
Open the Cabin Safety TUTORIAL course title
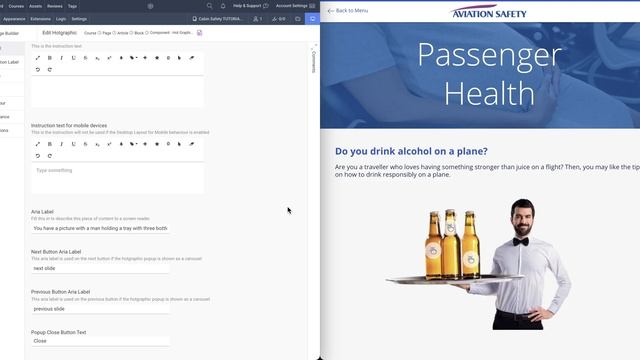point(218,19)
